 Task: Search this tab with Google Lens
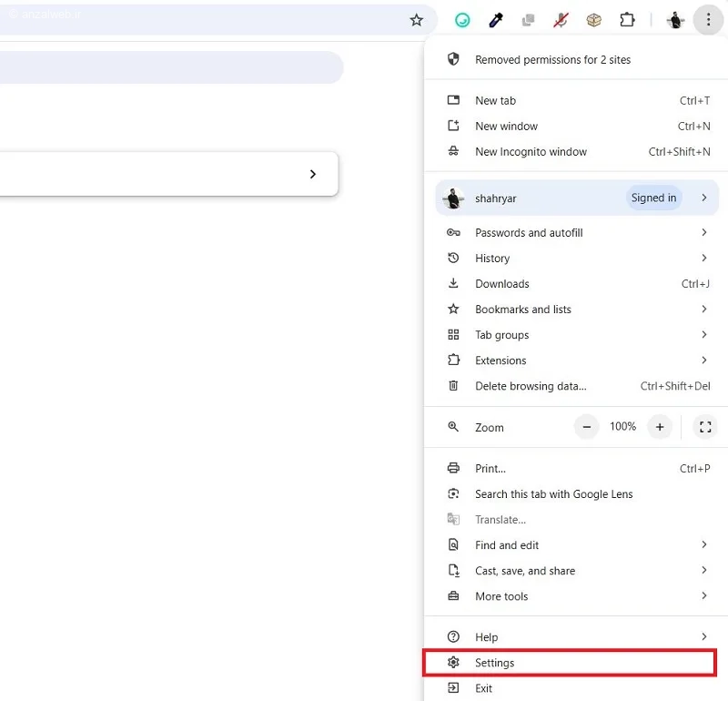tap(576, 493)
